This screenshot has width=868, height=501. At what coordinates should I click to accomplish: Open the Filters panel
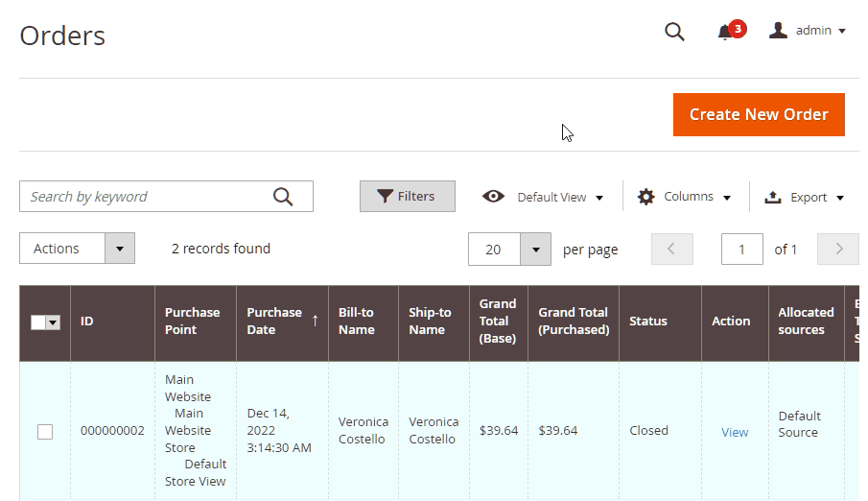tap(408, 196)
